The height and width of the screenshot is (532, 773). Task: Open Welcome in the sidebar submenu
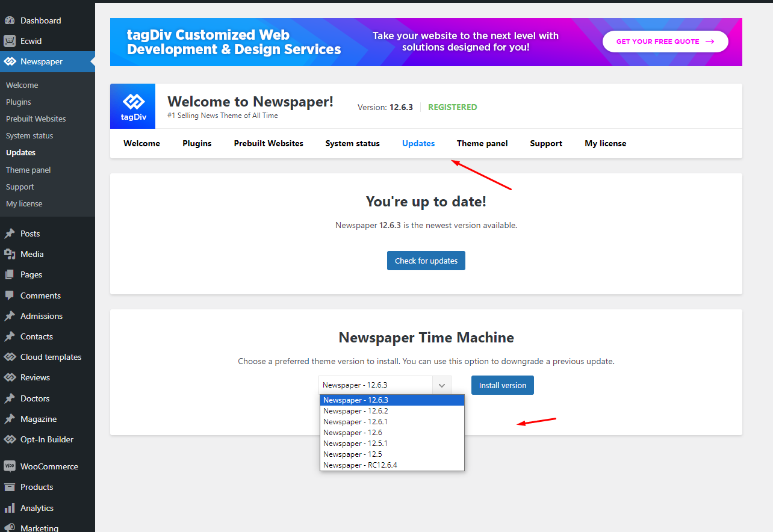coord(22,85)
